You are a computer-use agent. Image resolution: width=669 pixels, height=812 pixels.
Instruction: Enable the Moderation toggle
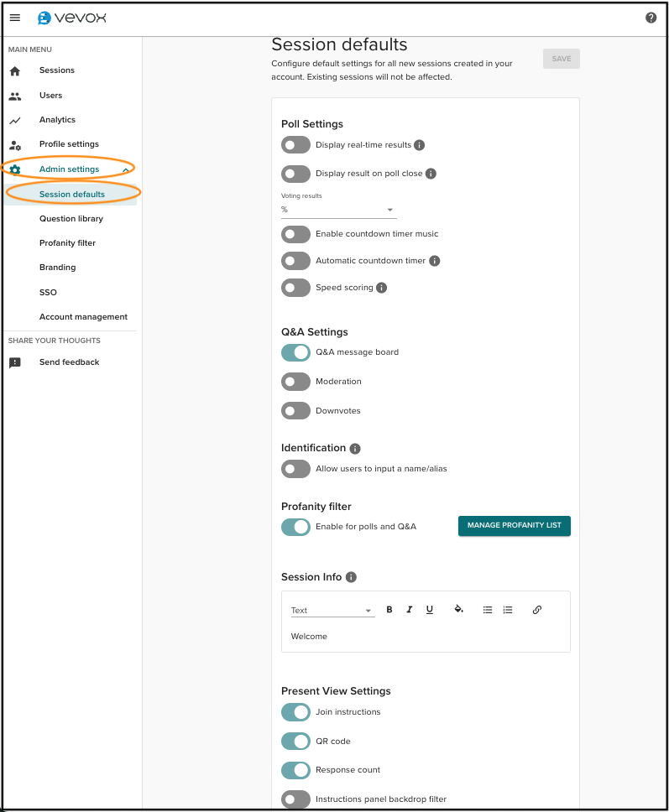click(296, 382)
